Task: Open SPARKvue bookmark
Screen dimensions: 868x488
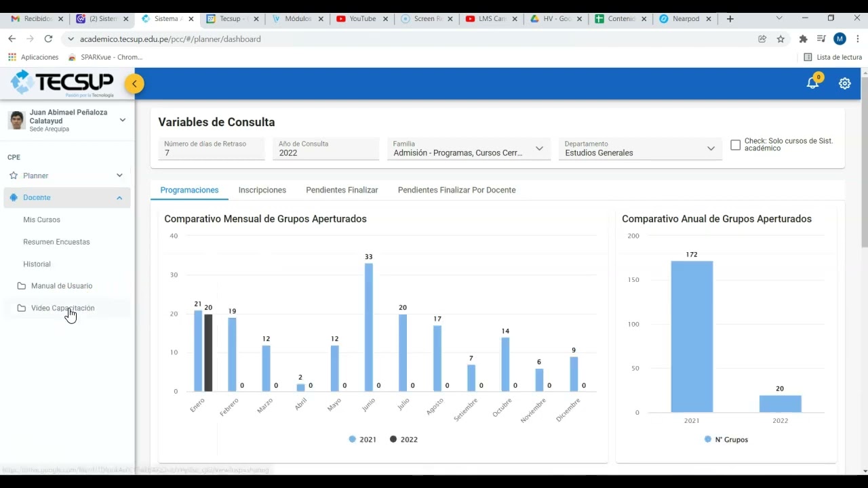Action: [105, 58]
